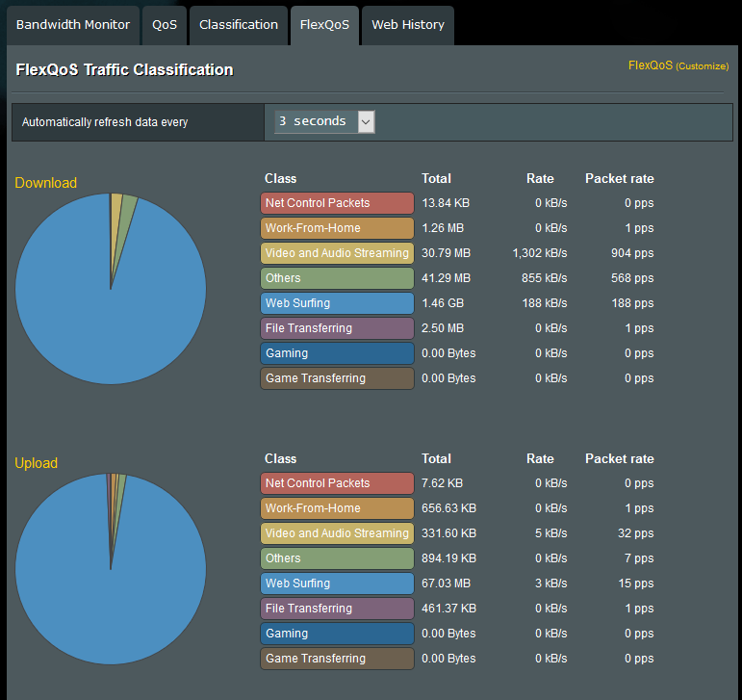Click the Upload table Total header
742x700 pixels.
(436, 458)
